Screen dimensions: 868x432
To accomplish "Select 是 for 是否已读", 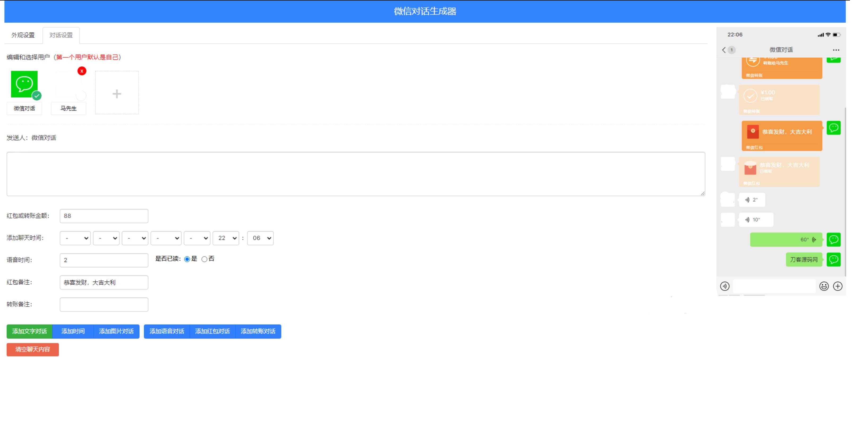I will (187, 259).
